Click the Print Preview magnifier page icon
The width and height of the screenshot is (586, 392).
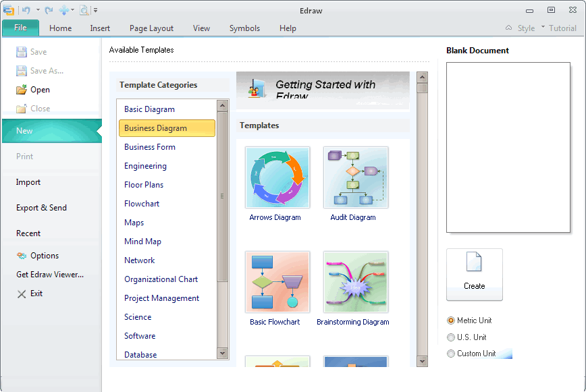(84, 10)
